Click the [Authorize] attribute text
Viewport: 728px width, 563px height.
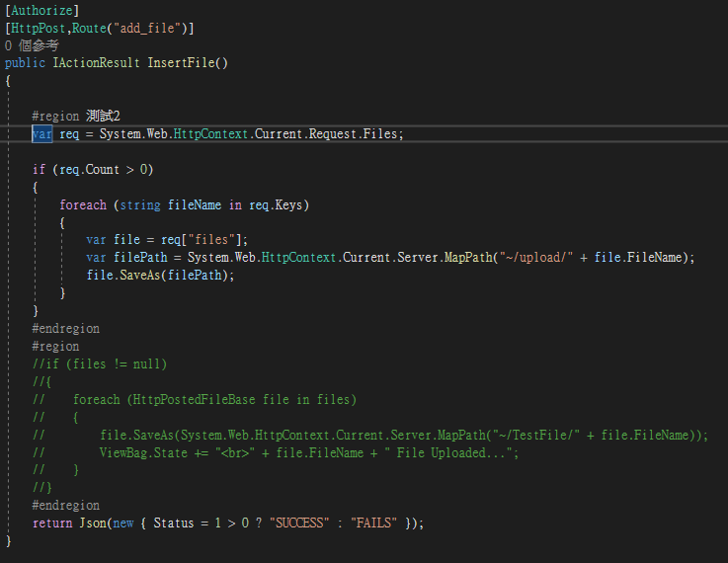pos(41,10)
